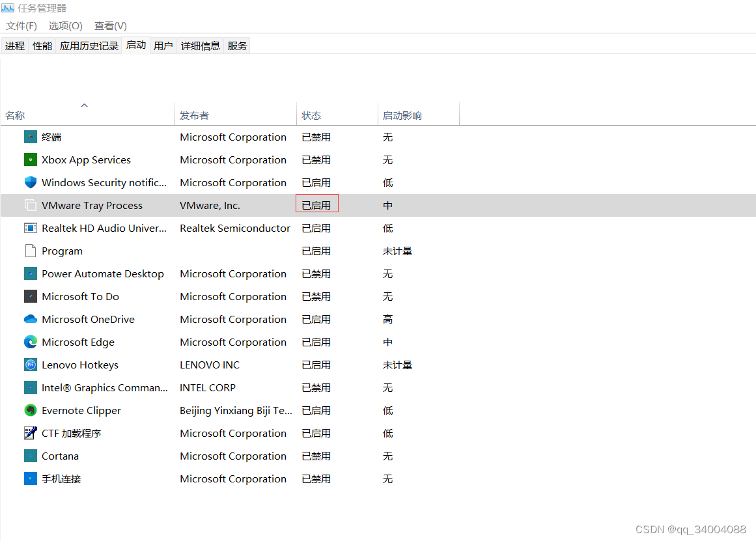The width and height of the screenshot is (756, 541).
Task: Toggle sort arrow above 名称 column
Action: [85, 105]
